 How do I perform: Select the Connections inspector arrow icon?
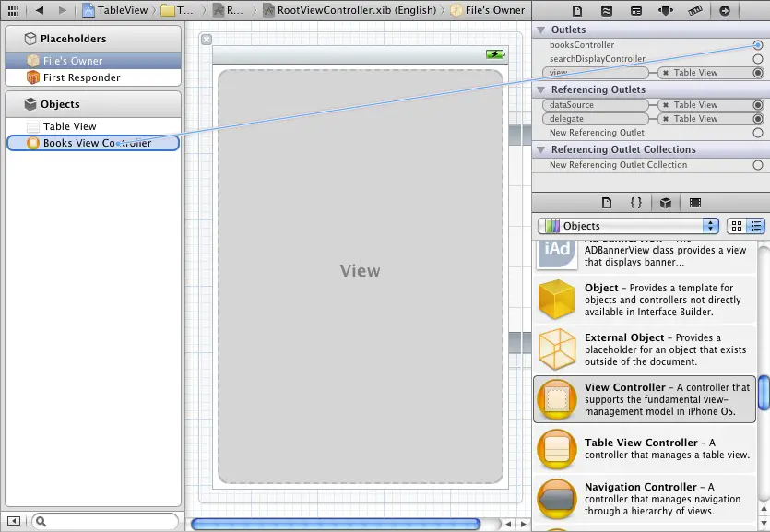pos(725,10)
